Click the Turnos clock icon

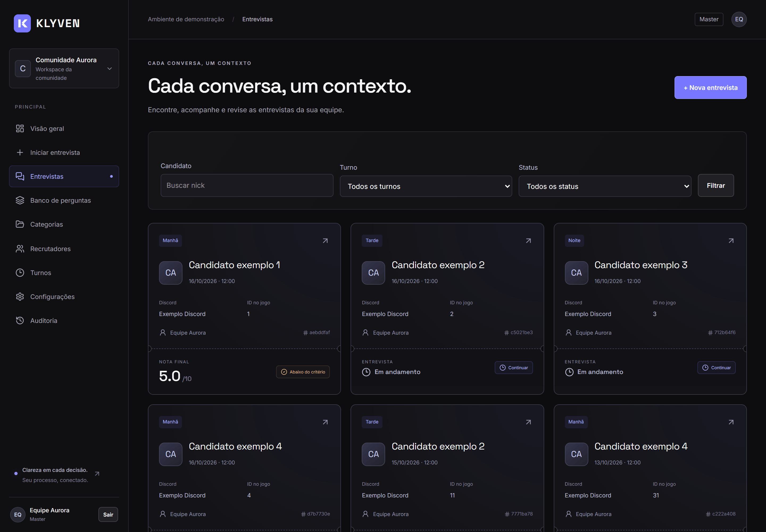tap(20, 273)
